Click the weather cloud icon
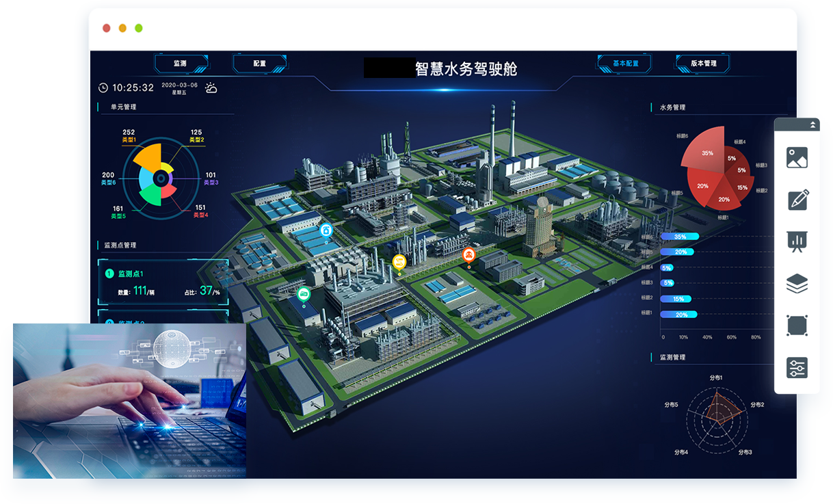 [x=211, y=88]
